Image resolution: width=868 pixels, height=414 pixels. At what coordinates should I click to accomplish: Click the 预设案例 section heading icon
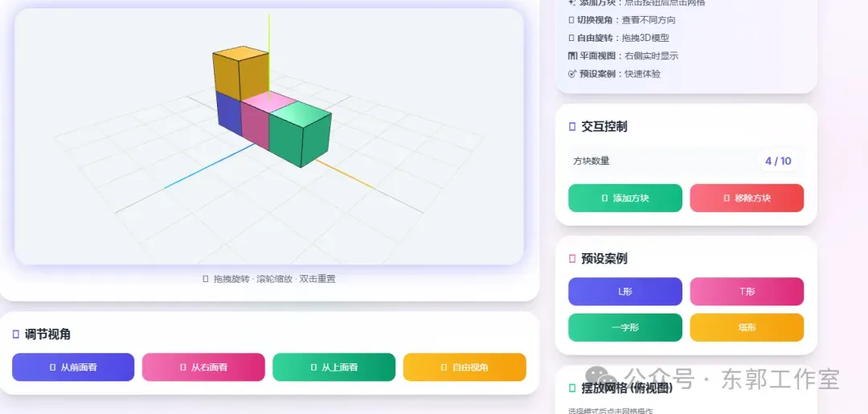[x=572, y=259]
